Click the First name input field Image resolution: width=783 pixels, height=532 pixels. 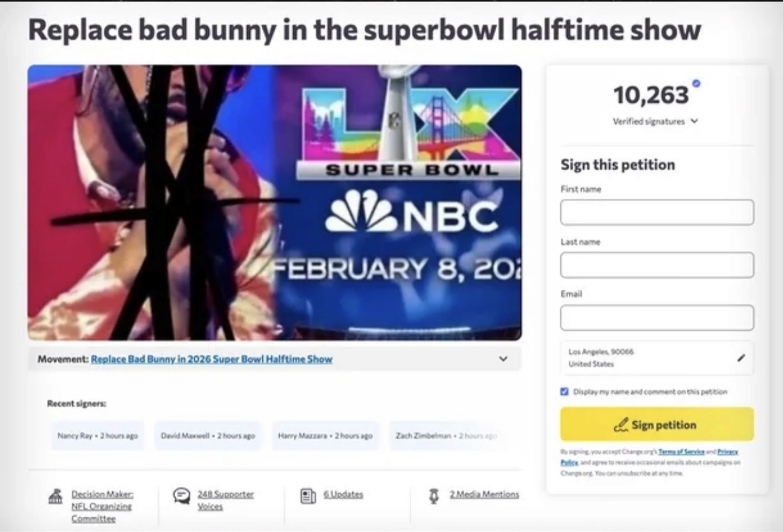657,212
